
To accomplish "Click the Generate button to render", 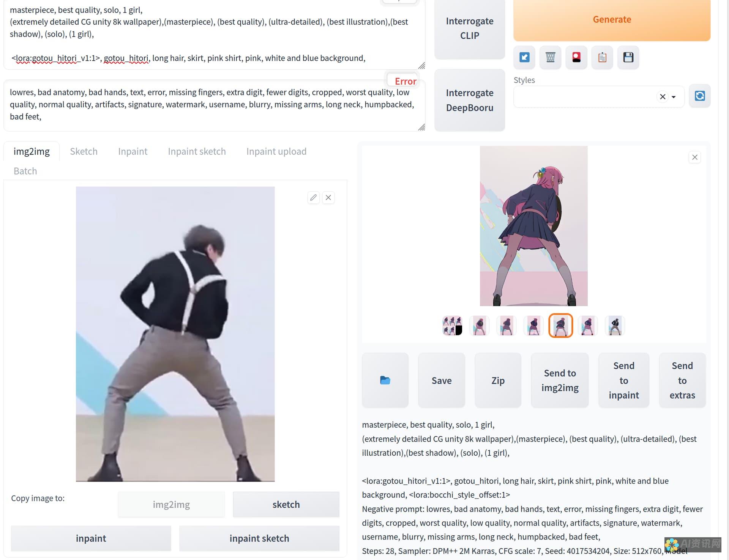I will coord(612,19).
